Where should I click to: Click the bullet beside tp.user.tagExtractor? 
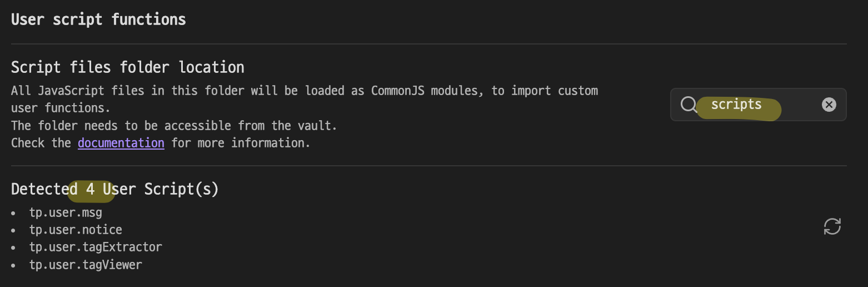pos(14,248)
